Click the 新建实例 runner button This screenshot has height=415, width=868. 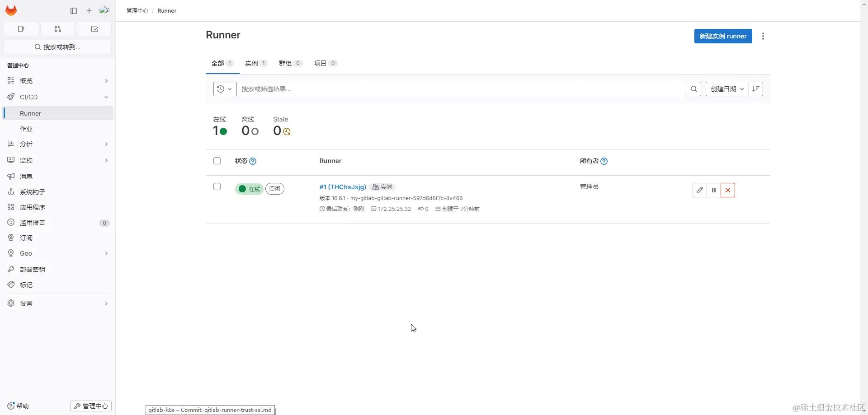click(x=723, y=36)
